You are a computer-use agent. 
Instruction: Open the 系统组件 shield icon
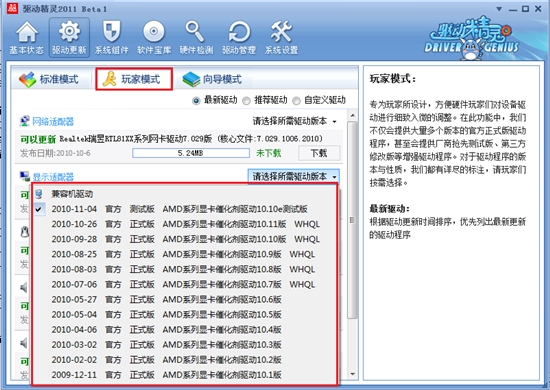coord(112,37)
